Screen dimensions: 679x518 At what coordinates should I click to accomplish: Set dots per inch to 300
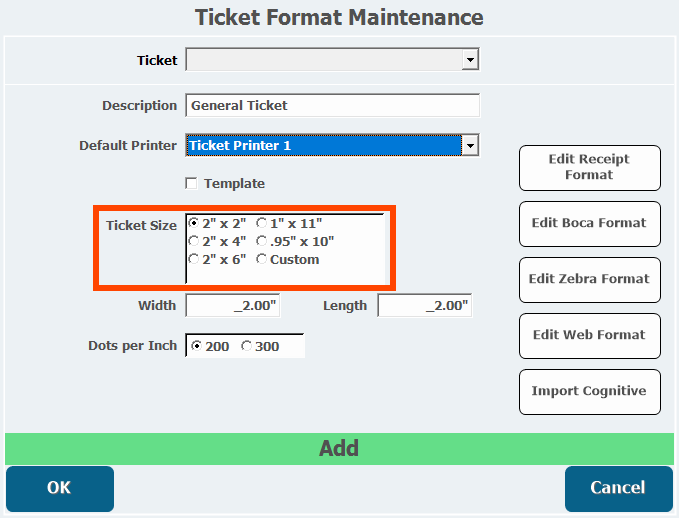click(246, 347)
